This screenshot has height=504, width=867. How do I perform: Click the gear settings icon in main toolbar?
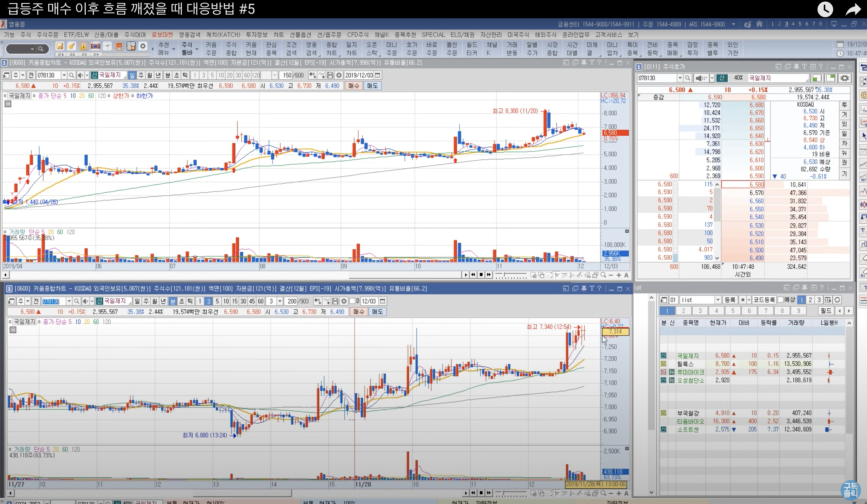[143, 46]
